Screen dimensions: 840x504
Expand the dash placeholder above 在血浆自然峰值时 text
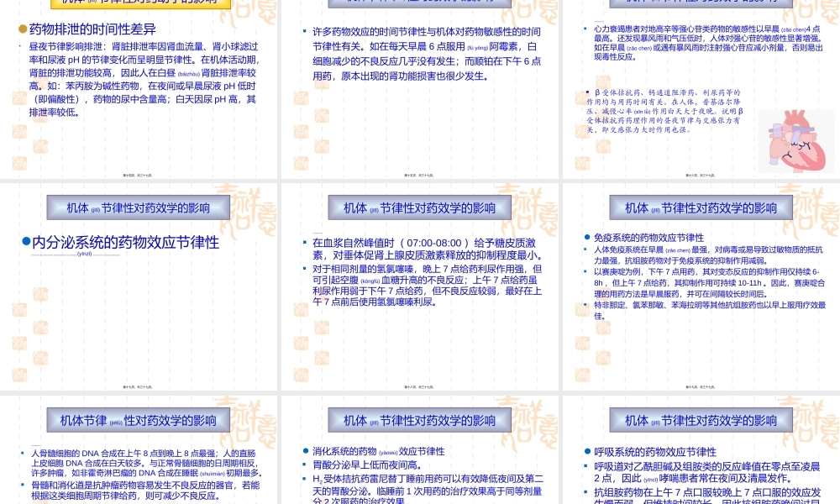[317, 234]
